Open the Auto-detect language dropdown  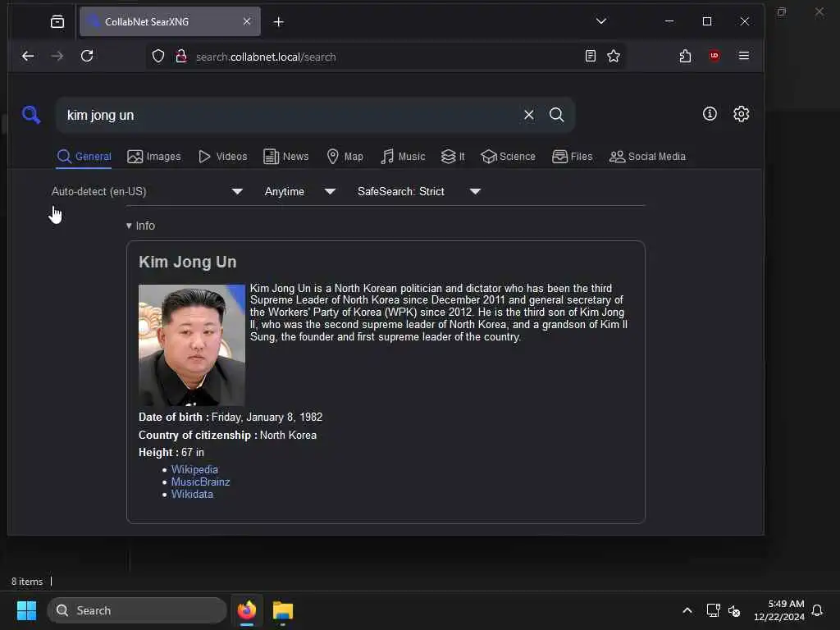pyautogui.click(x=148, y=191)
